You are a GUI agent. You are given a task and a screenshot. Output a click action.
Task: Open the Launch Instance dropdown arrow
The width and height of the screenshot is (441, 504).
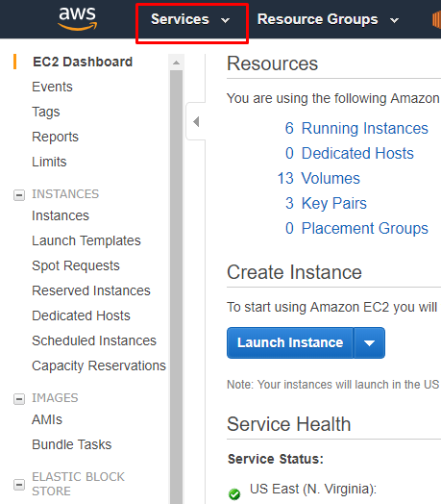pos(369,343)
